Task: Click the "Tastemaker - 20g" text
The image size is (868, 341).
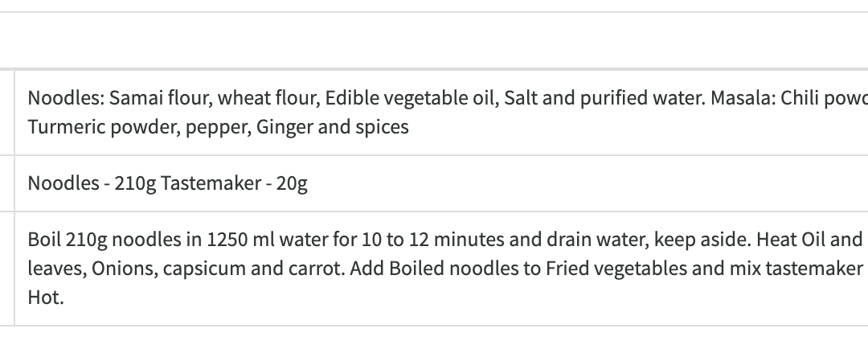Action: click(234, 184)
